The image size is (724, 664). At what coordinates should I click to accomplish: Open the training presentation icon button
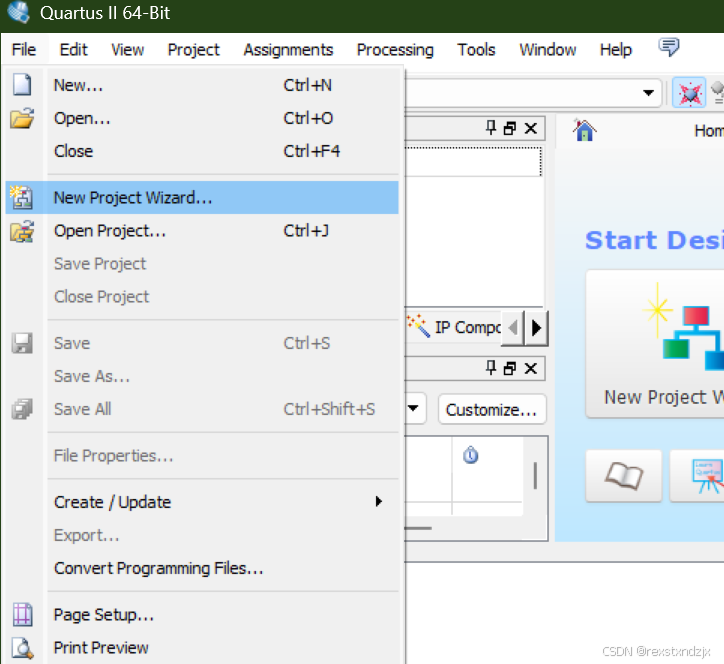[697, 476]
